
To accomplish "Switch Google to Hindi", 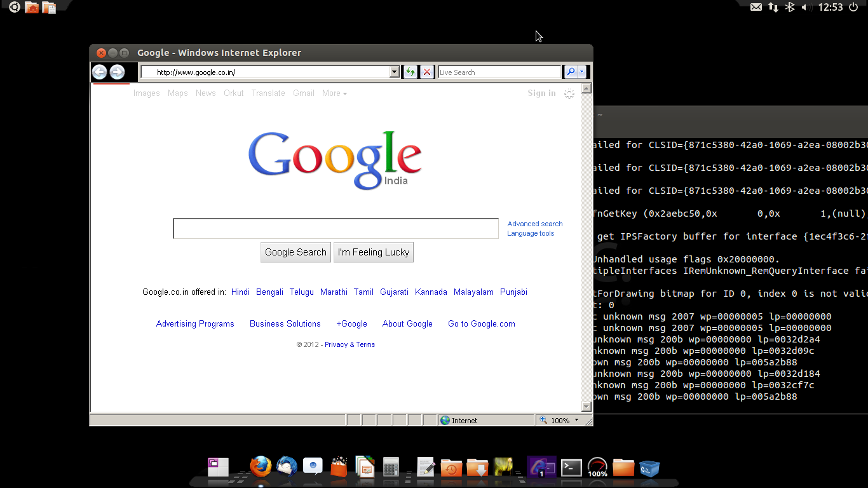I will [240, 292].
